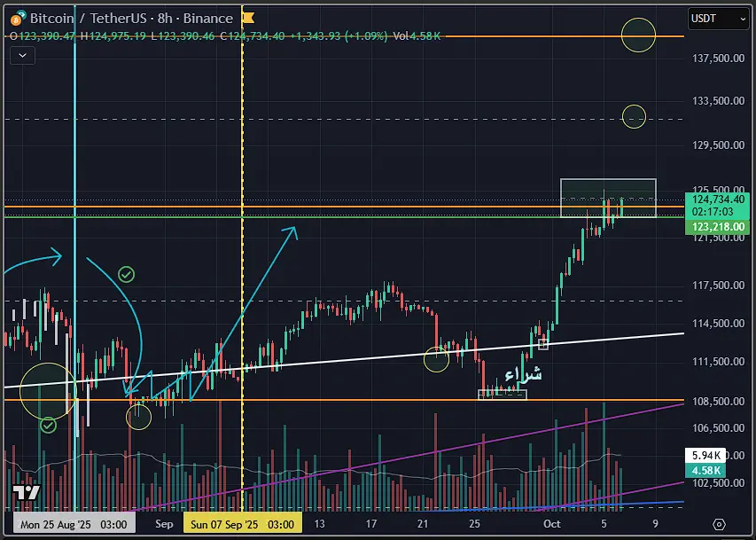Image resolution: width=756 pixels, height=540 pixels.
Task: Click the price axis label 114,500.00
Action: (x=718, y=324)
